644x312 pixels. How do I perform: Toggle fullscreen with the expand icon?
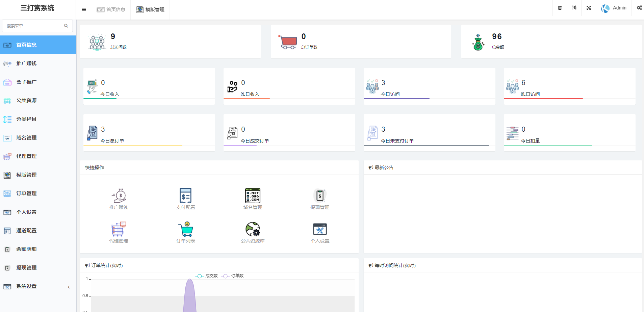click(589, 8)
